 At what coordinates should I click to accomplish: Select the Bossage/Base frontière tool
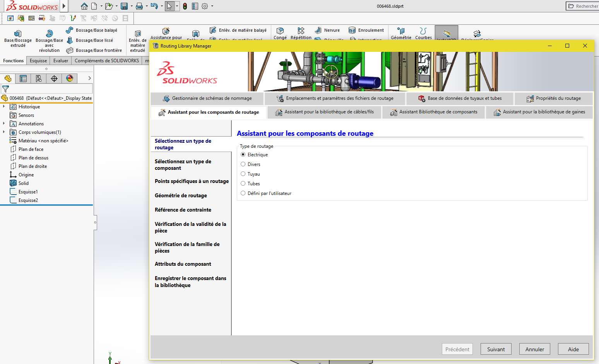(x=94, y=50)
